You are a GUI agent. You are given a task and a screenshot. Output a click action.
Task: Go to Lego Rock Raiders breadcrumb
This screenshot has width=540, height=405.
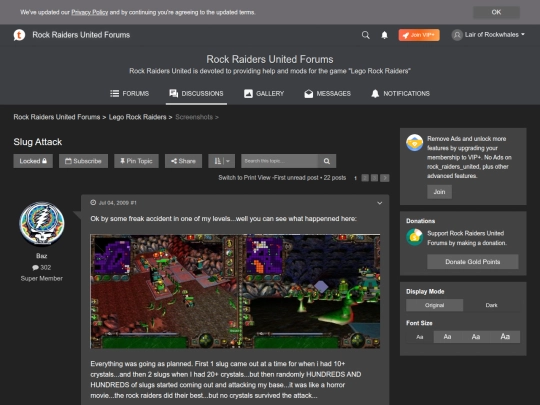(x=137, y=117)
